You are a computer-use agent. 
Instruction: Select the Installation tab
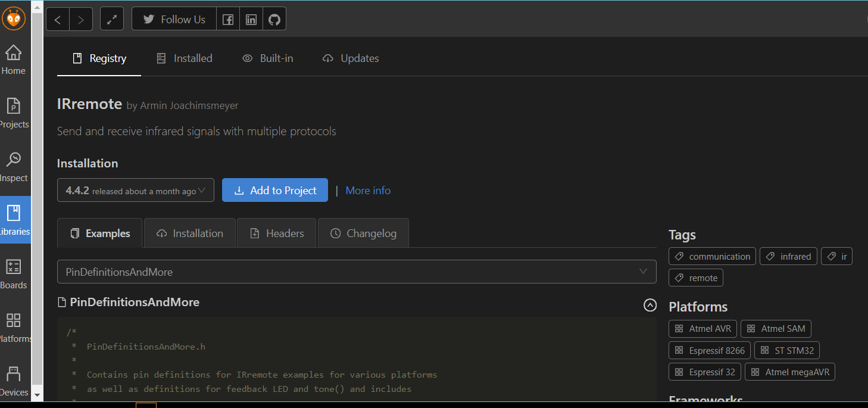[189, 233]
